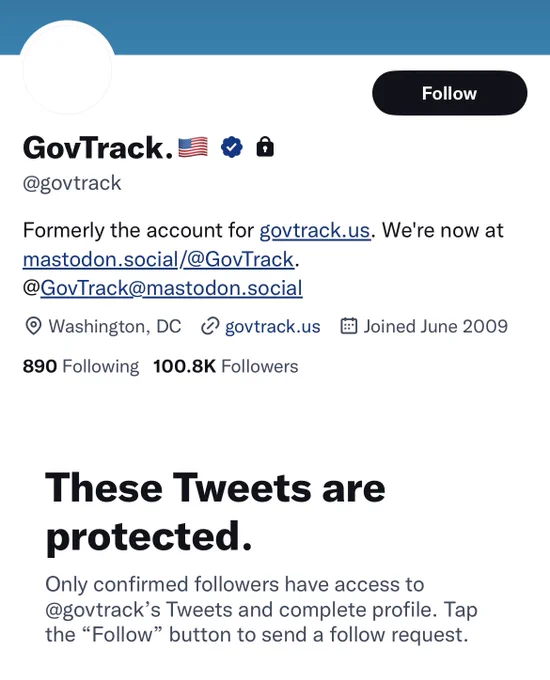Open the GovTrack@mastodon.social link

[171, 288]
